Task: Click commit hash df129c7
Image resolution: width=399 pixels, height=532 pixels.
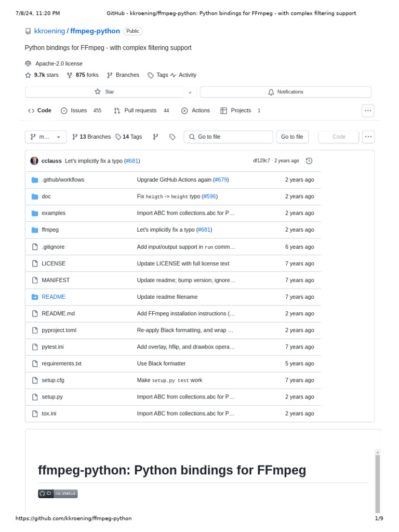Action: coord(262,161)
